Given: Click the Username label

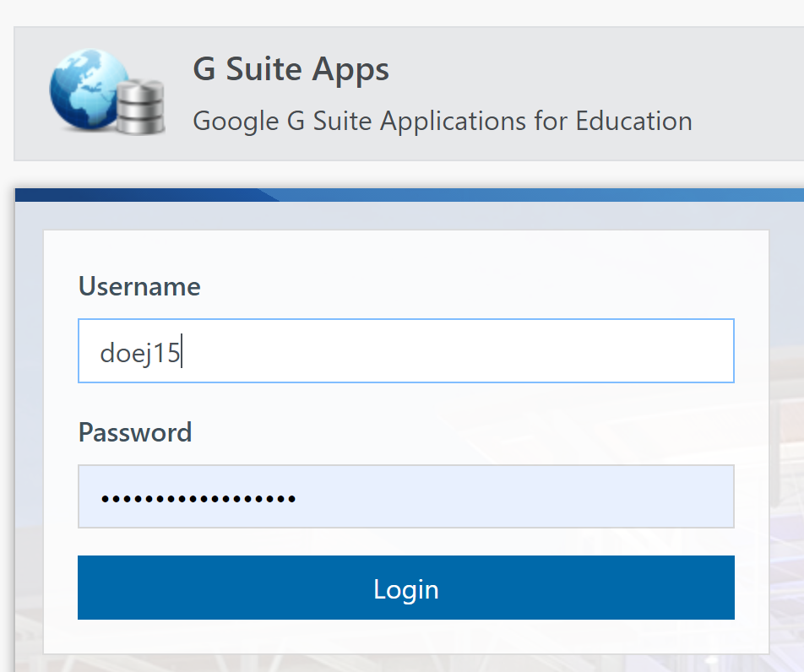Looking at the screenshot, I should (139, 286).
